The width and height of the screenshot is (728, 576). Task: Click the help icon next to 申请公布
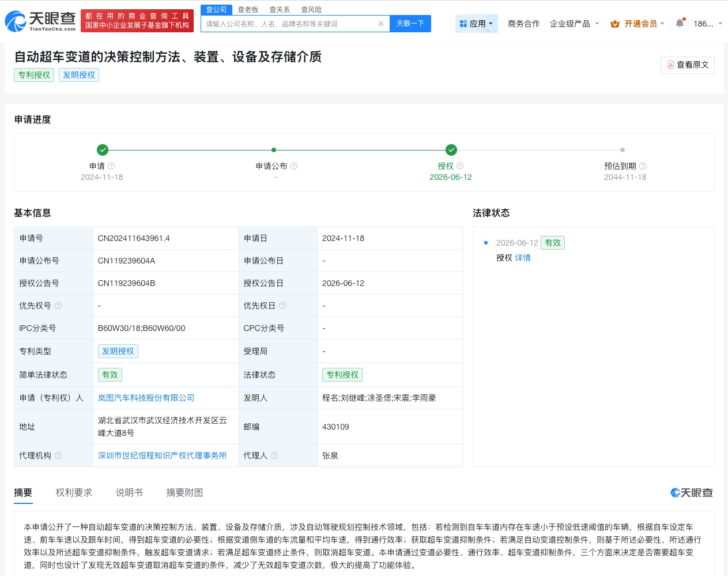click(294, 166)
